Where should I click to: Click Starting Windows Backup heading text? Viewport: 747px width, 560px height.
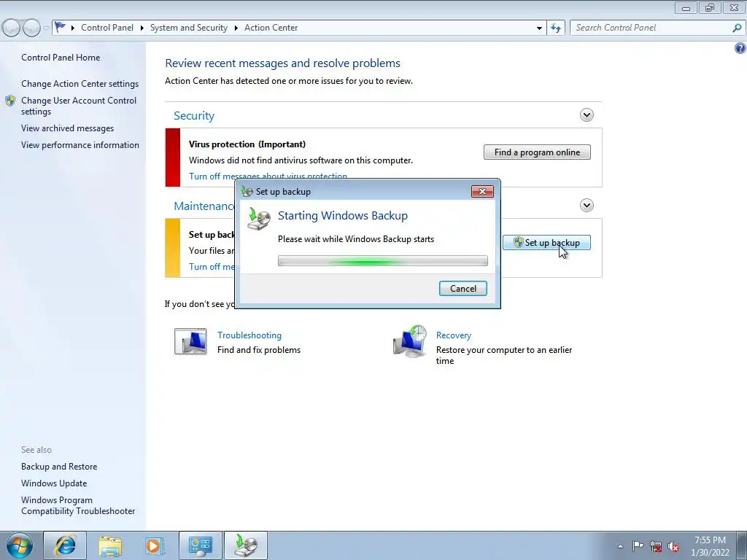tap(343, 216)
